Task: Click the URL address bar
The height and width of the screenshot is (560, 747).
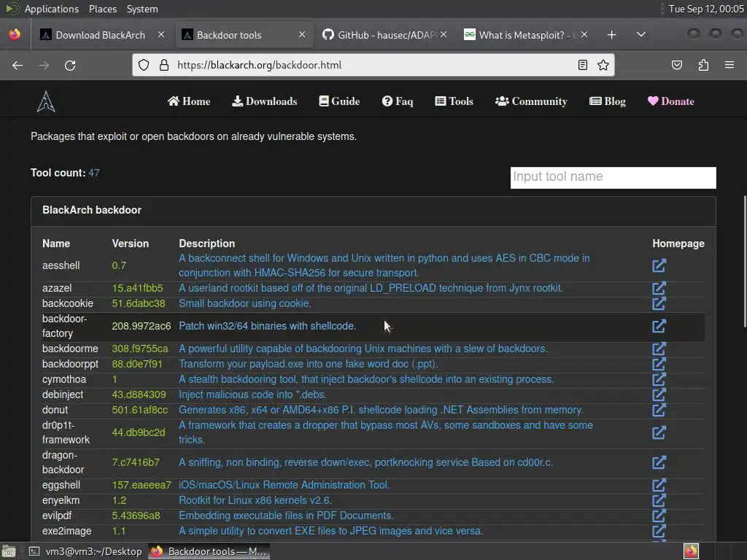Action: (373, 65)
